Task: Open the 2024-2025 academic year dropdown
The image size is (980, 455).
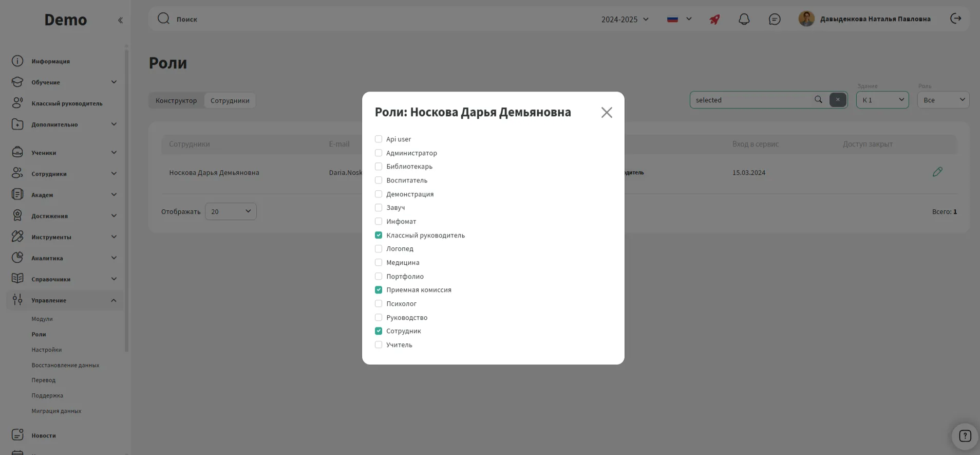Action: coord(625,20)
